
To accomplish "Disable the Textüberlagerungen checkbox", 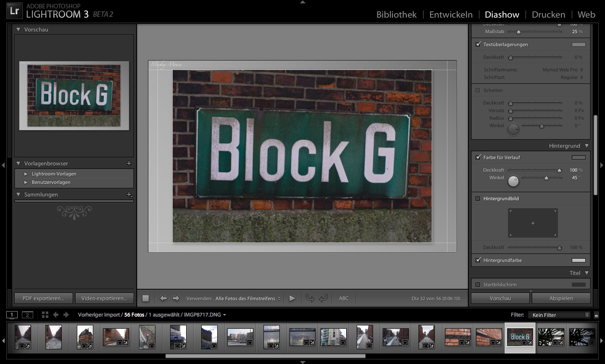I will tap(478, 44).
